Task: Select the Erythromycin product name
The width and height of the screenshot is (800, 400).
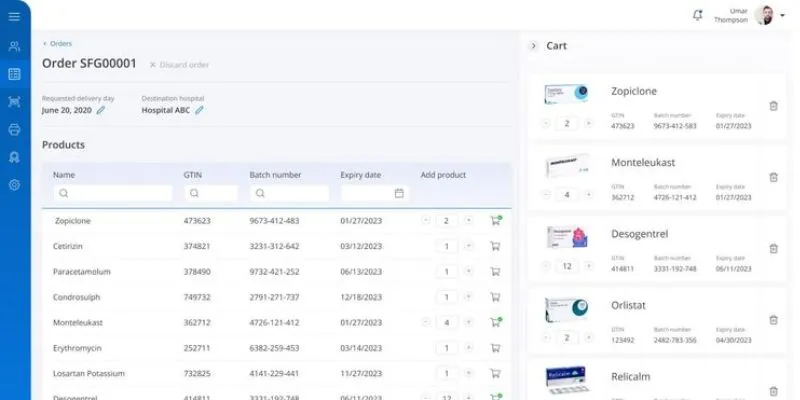Action: [77, 348]
